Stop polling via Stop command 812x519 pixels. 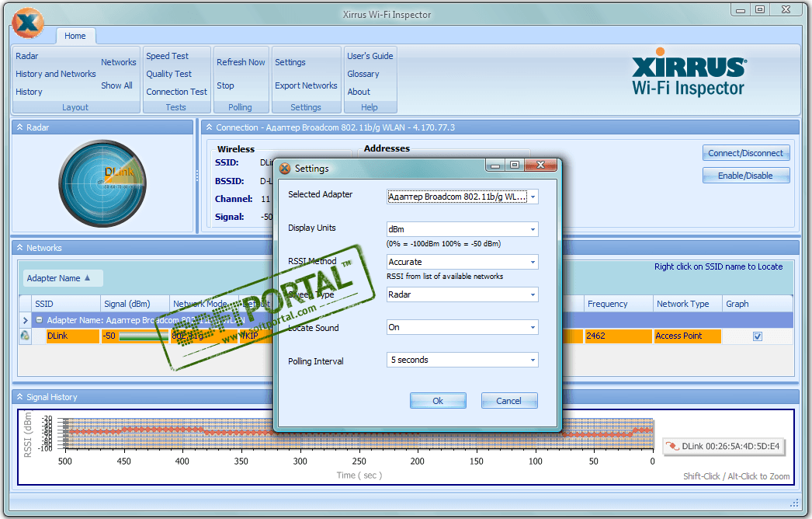coord(225,85)
